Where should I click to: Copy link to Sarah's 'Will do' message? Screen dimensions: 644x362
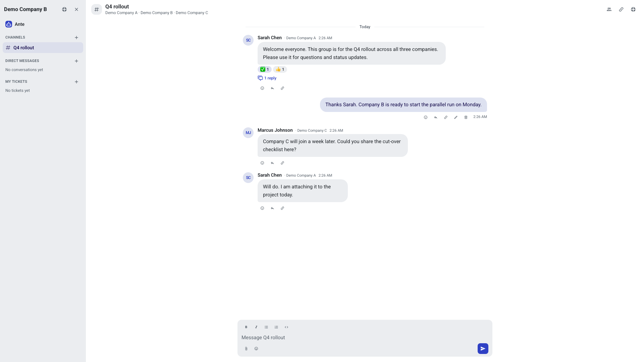(282, 208)
